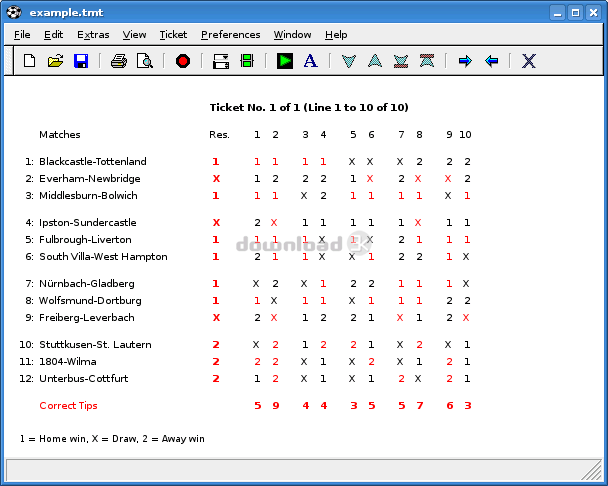This screenshot has width=608, height=486.
Task: Select the Fulbrough-Liverton match
Action: click(x=85, y=240)
